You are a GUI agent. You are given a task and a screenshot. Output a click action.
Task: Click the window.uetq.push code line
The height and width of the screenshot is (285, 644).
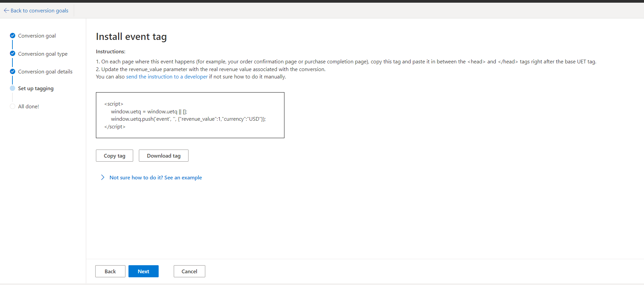pyautogui.click(x=188, y=119)
